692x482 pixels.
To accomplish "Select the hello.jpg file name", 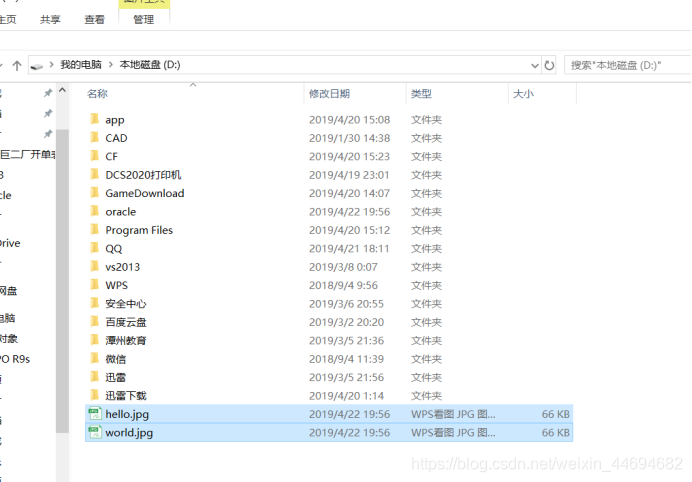I will click(x=127, y=414).
